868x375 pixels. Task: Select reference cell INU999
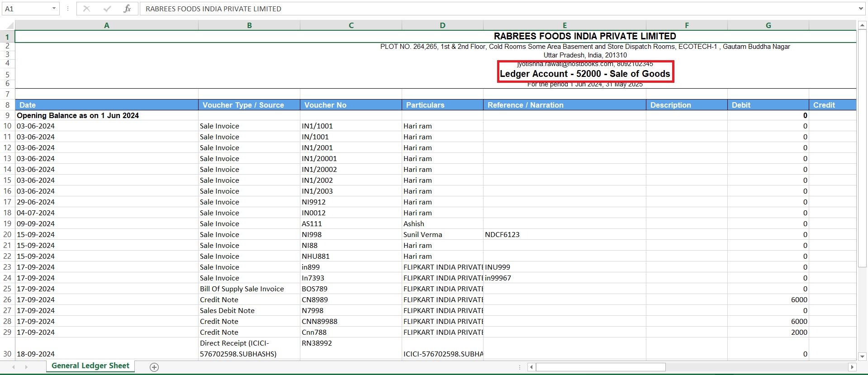(564, 267)
